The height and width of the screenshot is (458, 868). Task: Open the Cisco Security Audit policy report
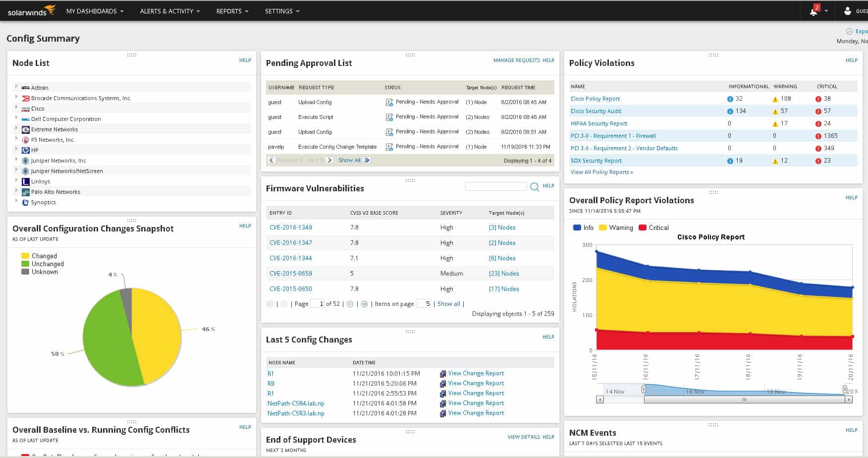[x=596, y=111]
